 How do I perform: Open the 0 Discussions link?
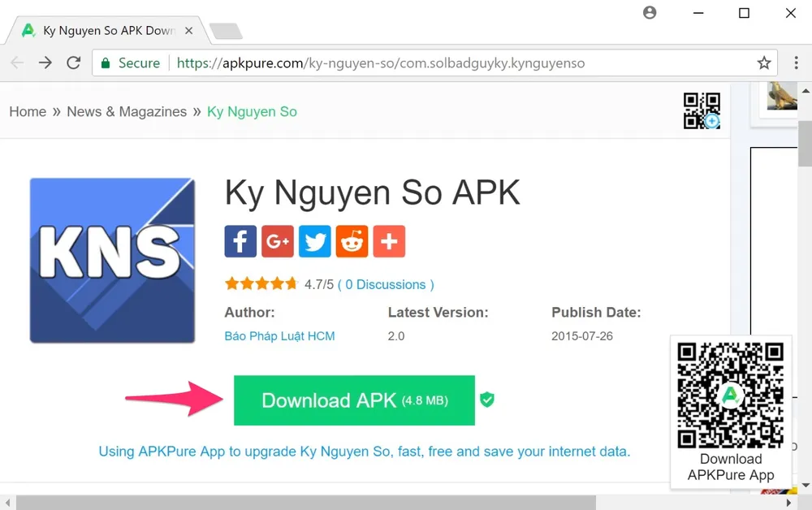(386, 285)
